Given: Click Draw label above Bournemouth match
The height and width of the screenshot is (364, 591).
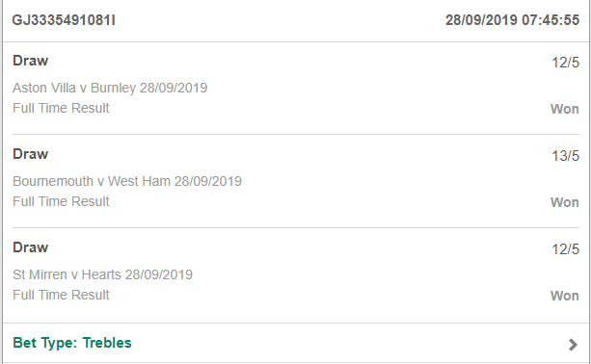Looking at the screenshot, I should 31,154.
